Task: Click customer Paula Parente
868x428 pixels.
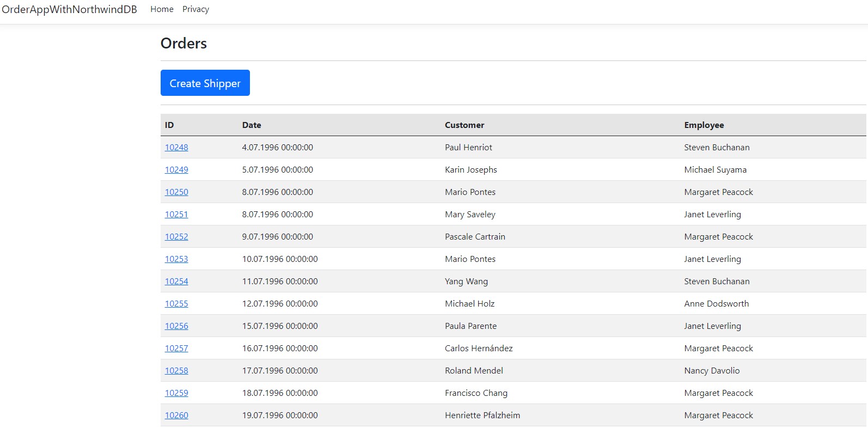Action: click(x=470, y=326)
